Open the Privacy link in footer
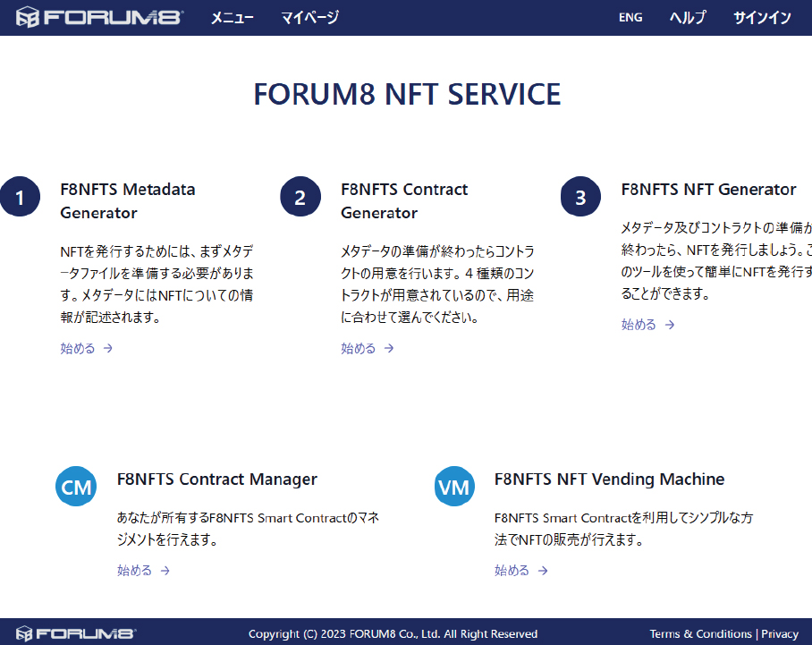 (780, 634)
